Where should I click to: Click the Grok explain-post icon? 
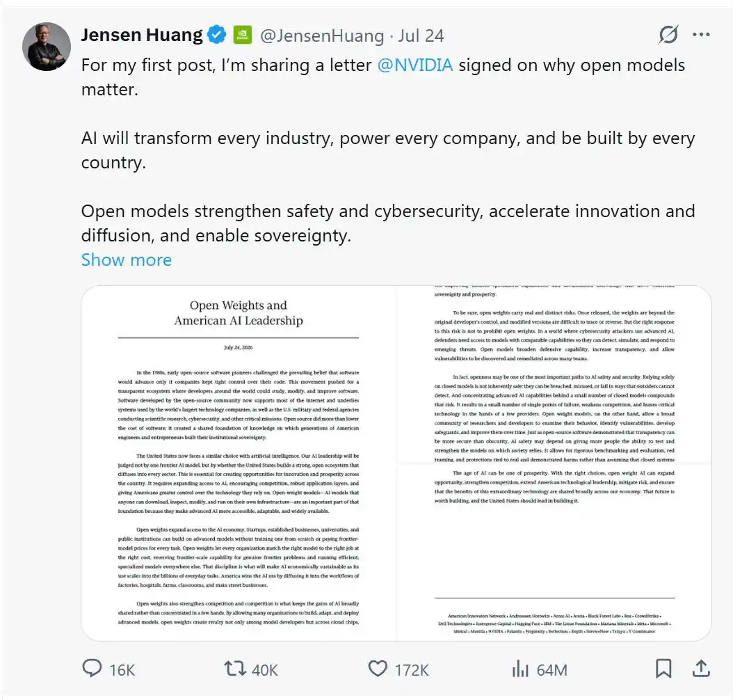668,35
